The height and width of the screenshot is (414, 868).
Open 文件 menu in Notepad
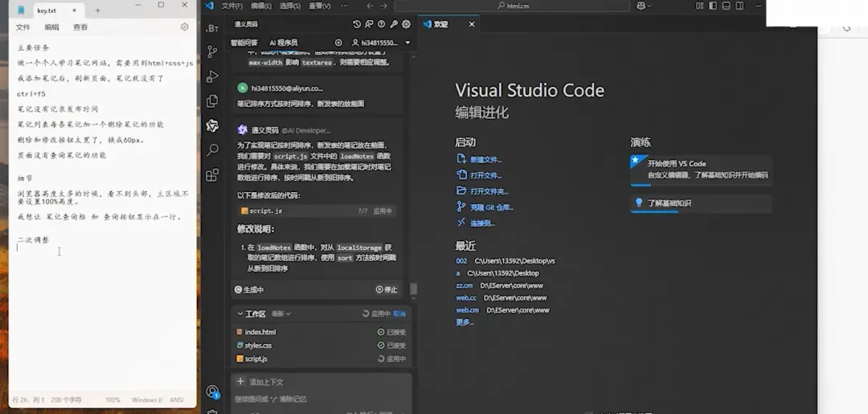point(23,27)
